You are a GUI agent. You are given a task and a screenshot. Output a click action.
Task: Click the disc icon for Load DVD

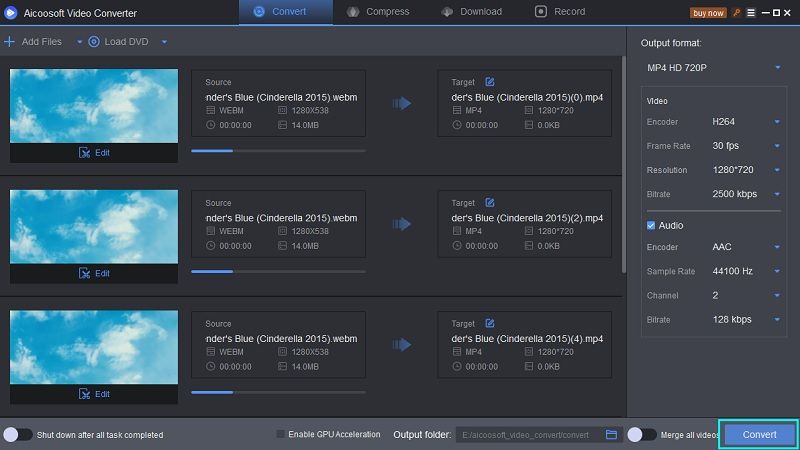(94, 41)
